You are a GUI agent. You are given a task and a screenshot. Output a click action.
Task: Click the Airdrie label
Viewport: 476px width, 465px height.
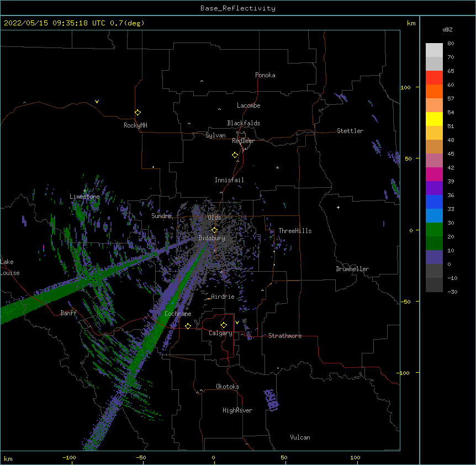[223, 297]
